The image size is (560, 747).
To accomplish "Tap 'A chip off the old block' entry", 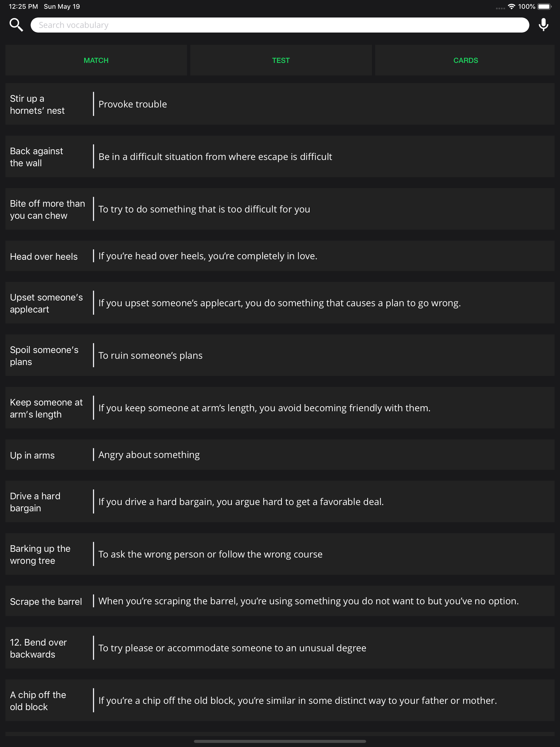I will 280,701.
